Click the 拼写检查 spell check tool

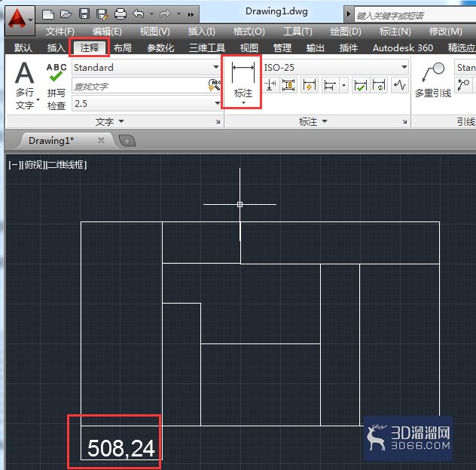[56, 86]
